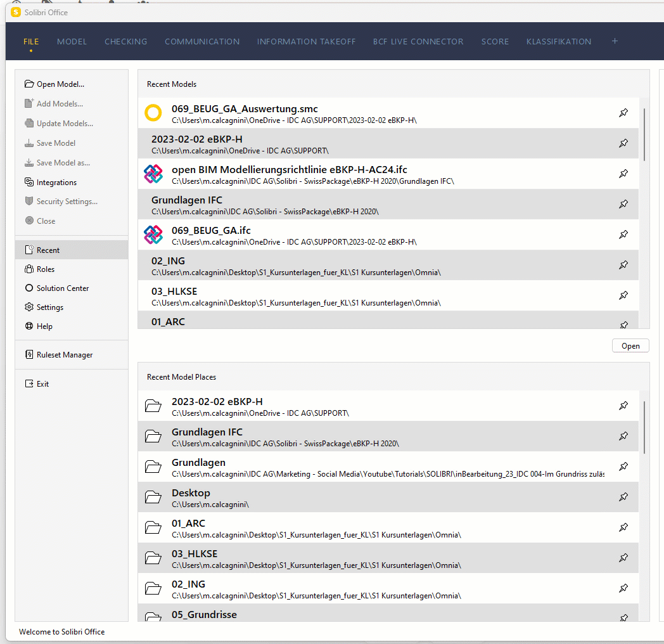Viewport: 664px width, 644px height.
Task: Click folder icon of Desktop place
Action: [x=153, y=497]
